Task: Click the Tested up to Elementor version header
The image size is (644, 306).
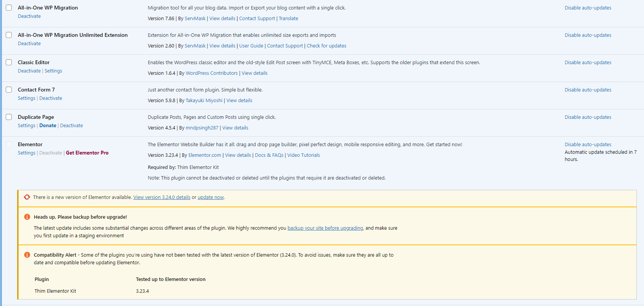Action: click(171, 279)
